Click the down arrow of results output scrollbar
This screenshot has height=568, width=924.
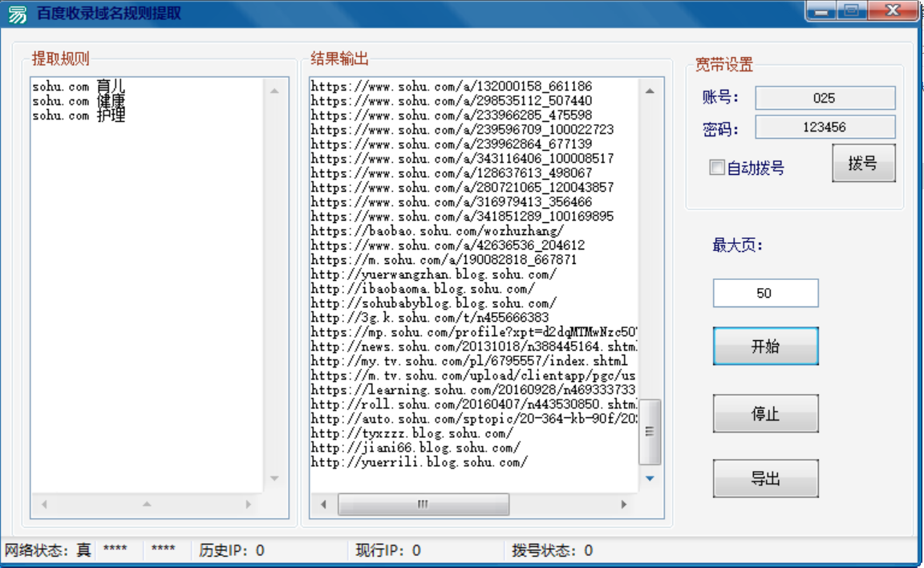coord(650,478)
